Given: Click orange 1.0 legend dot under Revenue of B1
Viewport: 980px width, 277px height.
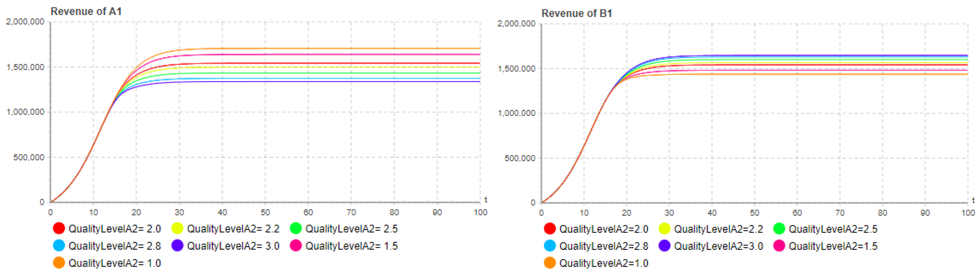Looking at the screenshot, I should pos(550,263).
